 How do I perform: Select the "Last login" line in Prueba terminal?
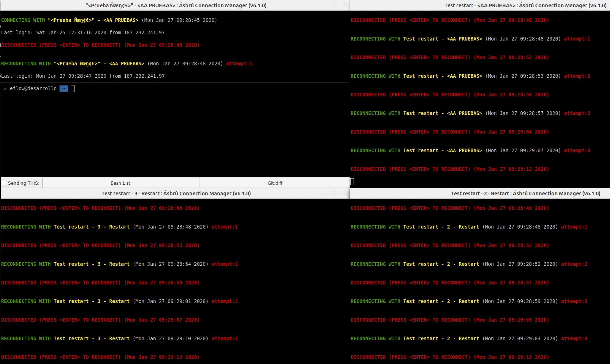click(x=83, y=32)
